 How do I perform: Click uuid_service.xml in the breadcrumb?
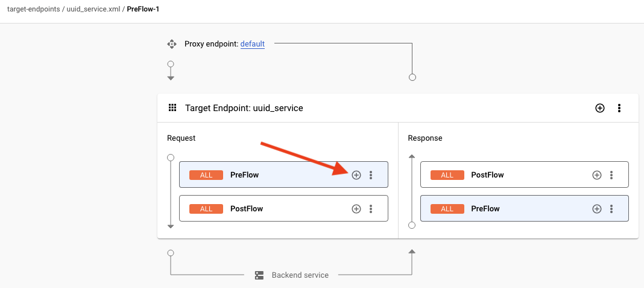pos(93,8)
